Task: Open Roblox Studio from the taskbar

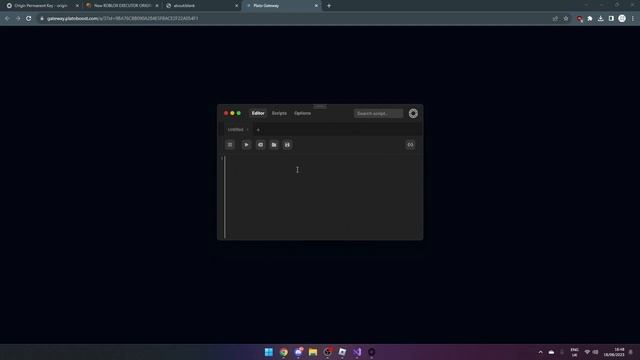Action: [342, 352]
